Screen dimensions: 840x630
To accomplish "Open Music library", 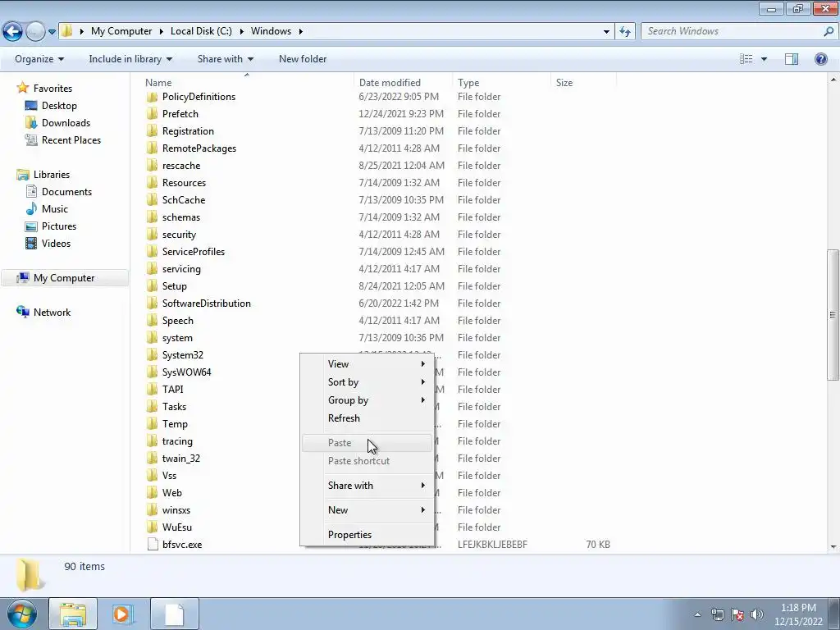I will pyautogui.click(x=55, y=209).
